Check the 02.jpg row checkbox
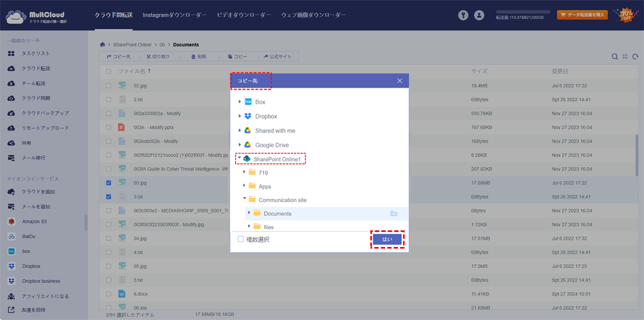Viewport: 644px width, 320px height. [x=109, y=86]
